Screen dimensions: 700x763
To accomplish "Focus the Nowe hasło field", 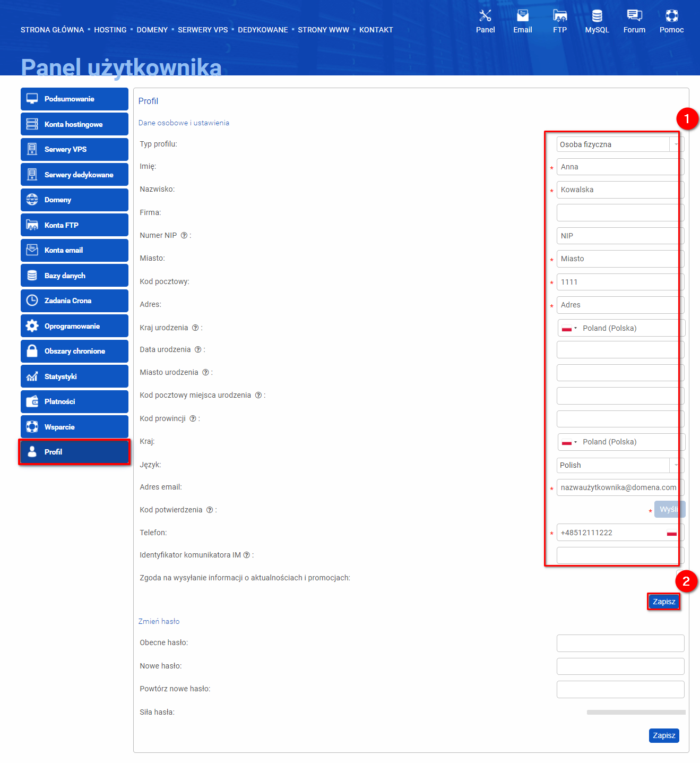I will click(620, 666).
